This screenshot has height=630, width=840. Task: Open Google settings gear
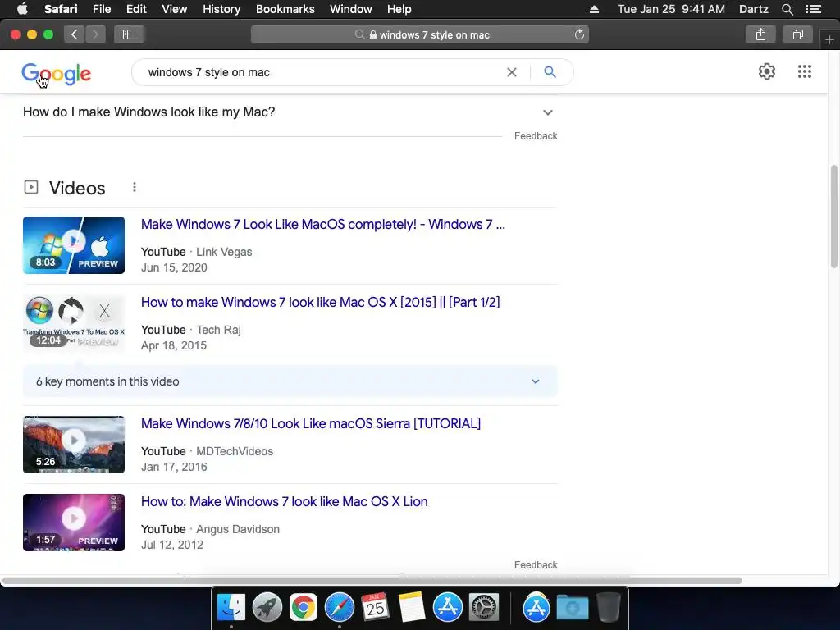[x=767, y=71]
